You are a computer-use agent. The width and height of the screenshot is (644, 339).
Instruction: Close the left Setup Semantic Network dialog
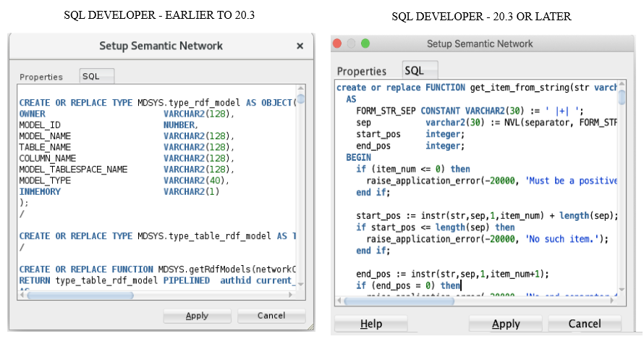click(300, 46)
